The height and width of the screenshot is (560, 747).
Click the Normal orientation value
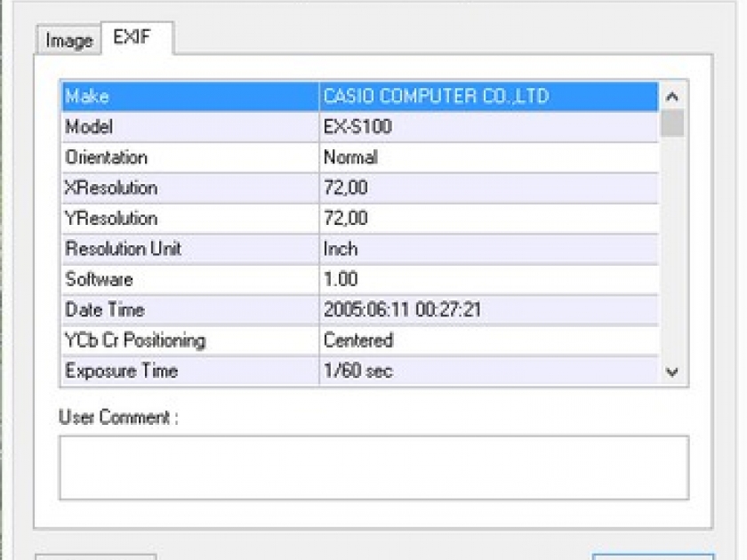pyautogui.click(x=350, y=157)
